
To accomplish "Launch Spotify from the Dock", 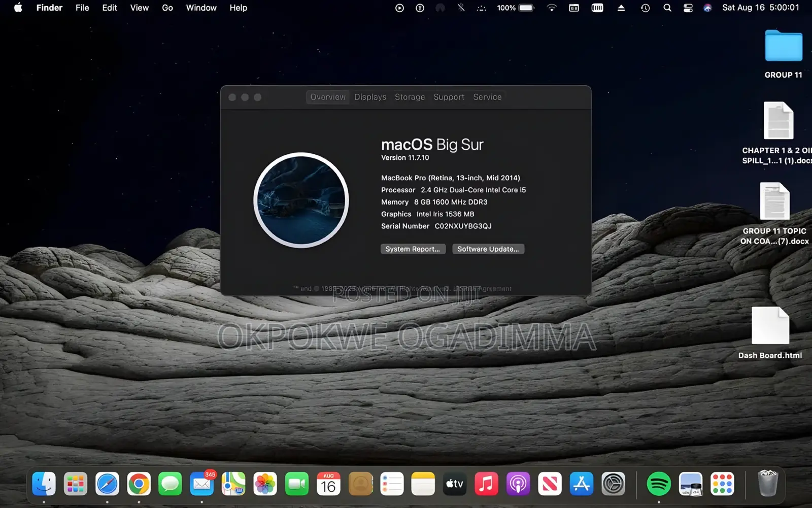I will (x=659, y=484).
